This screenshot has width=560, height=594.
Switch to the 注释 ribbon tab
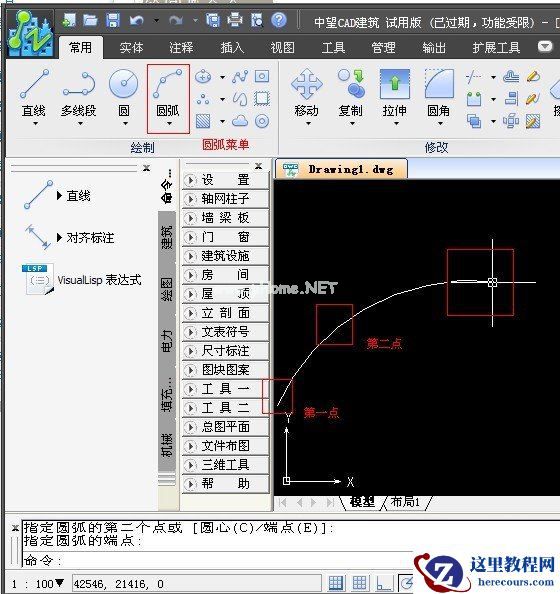181,48
